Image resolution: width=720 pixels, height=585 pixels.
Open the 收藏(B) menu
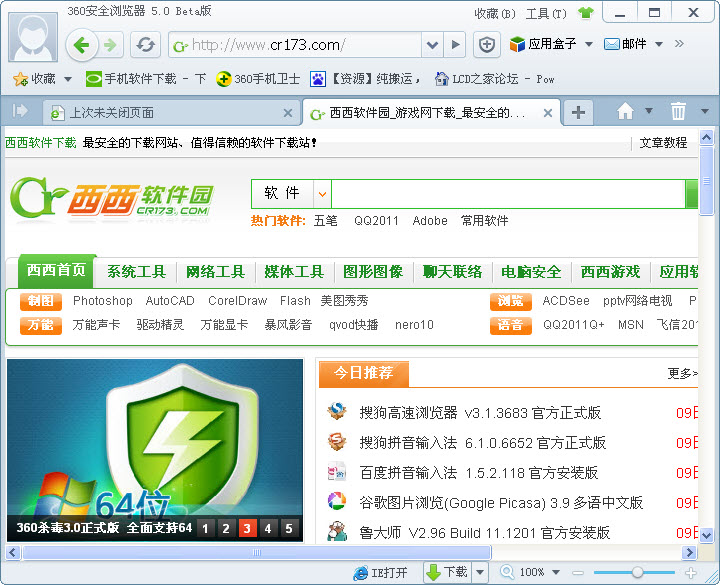pos(495,14)
